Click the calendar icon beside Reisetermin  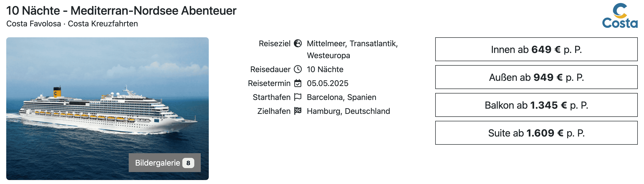tap(298, 83)
